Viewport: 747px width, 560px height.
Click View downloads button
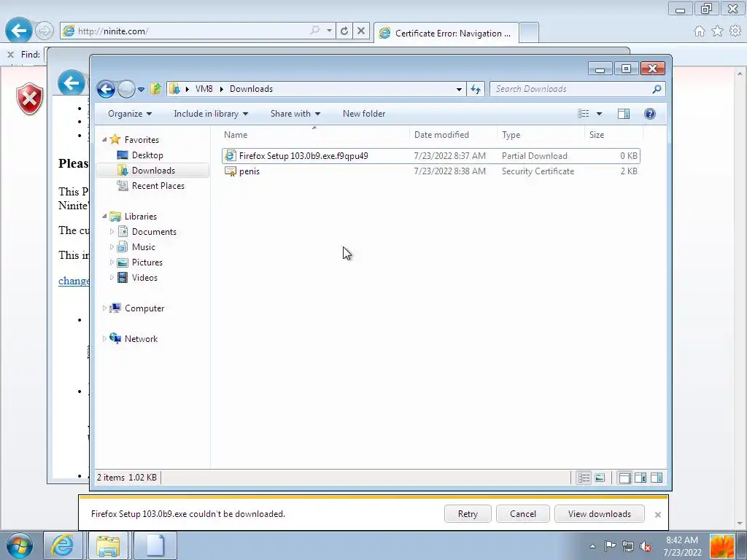point(600,514)
